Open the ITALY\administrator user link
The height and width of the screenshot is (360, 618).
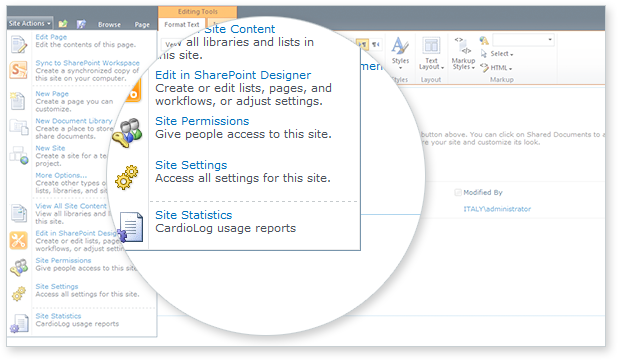[497, 209]
